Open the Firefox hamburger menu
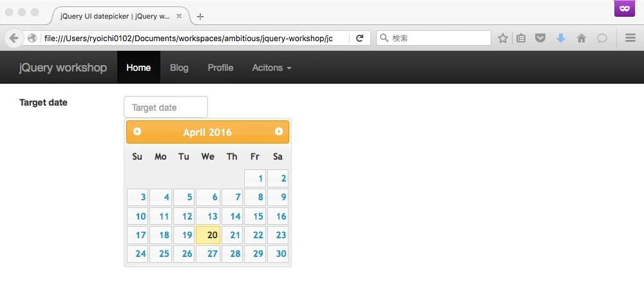Viewport: 644px width, 282px height. pos(630,39)
